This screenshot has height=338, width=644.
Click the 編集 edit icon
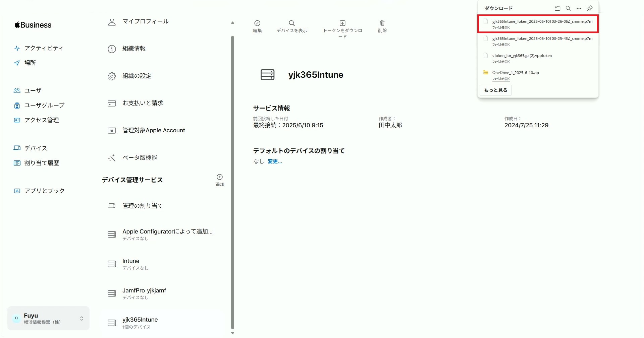click(x=257, y=23)
